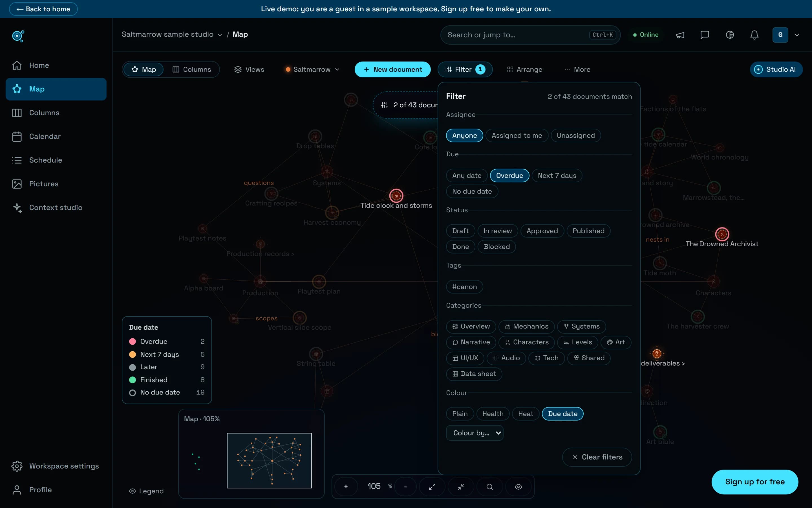Open the notifications bell
Viewport: 812px width, 508px height.
(x=754, y=35)
